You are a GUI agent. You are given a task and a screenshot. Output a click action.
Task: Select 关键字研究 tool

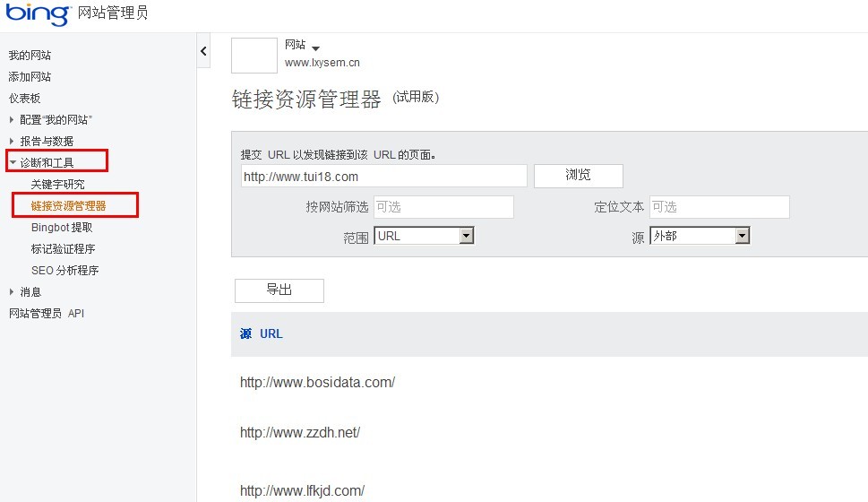[x=57, y=184]
